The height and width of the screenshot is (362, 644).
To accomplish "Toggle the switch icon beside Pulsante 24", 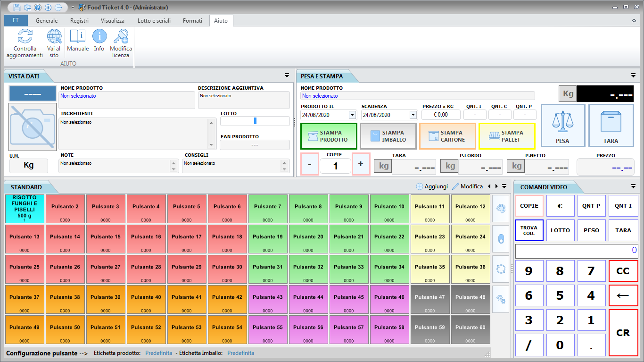I will point(501,238).
